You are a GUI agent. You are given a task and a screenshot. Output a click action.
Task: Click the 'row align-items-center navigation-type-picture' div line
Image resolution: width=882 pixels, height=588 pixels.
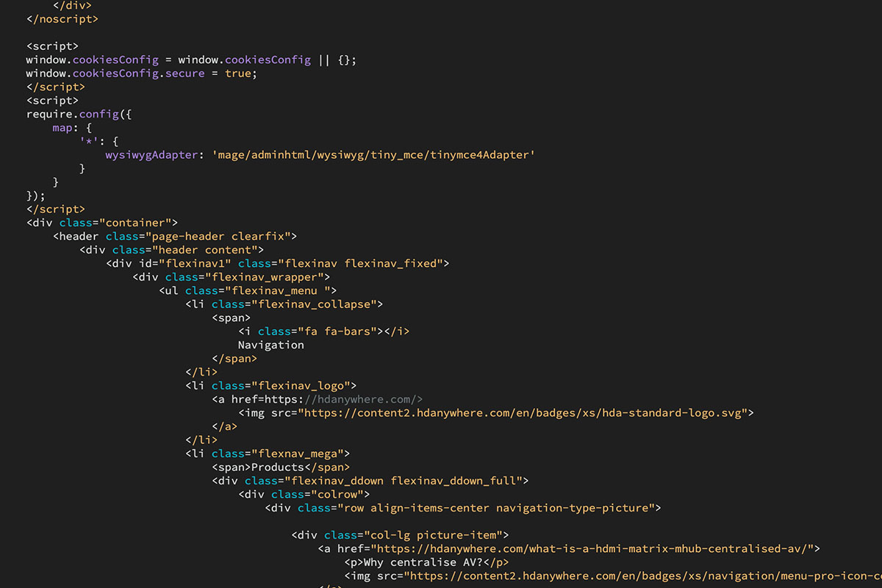tap(463, 508)
